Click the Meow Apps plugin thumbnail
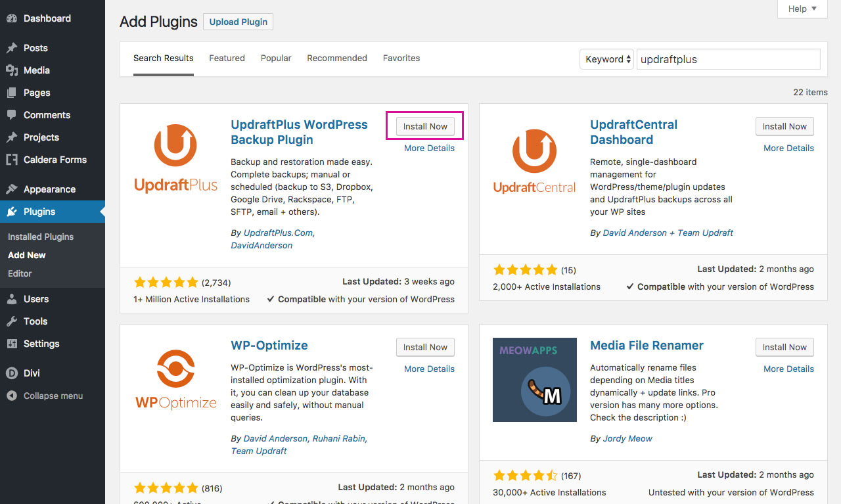841x504 pixels. coord(535,380)
